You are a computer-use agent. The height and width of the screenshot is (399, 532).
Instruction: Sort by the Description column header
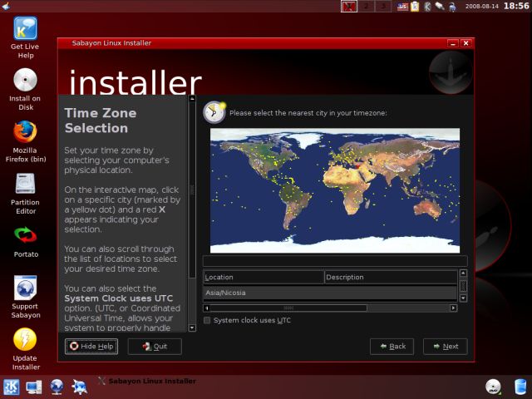(x=390, y=277)
